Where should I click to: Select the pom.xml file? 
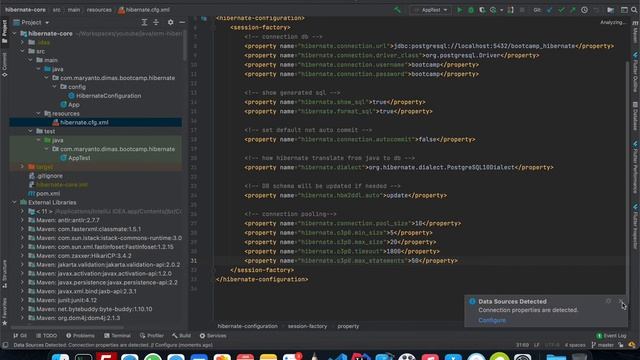pyautogui.click(x=44, y=193)
